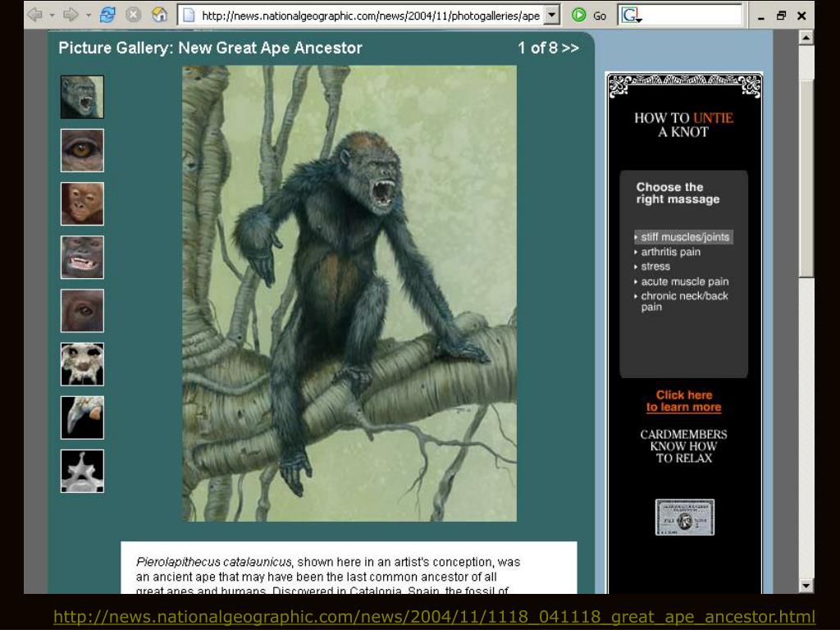
Task: Click the Choose the right massage heading
Action: coord(678,194)
